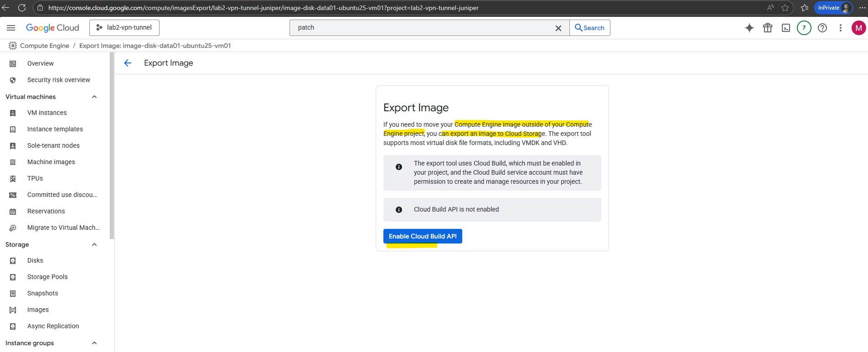Click the Reservations calendar icon
The height and width of the screenshot is (352, 868).
point(13,212)
